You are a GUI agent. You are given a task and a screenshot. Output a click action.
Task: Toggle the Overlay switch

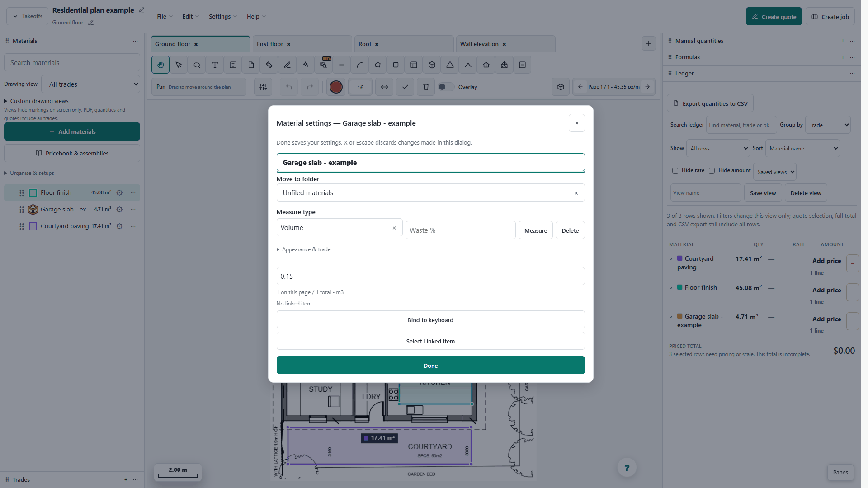446,87
